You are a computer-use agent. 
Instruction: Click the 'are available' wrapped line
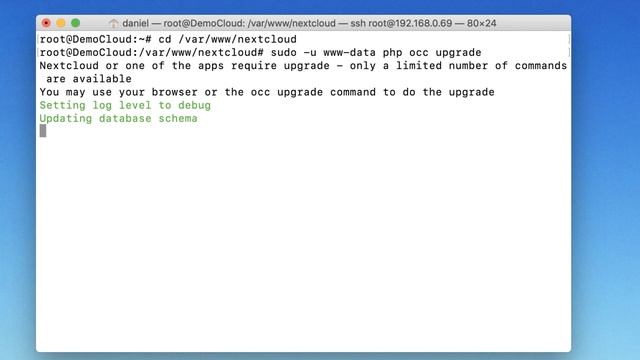89,79
